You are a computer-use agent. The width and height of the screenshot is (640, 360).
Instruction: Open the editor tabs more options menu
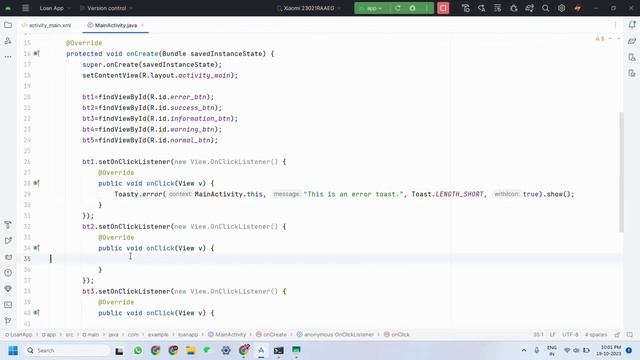(x=615, y=25)
